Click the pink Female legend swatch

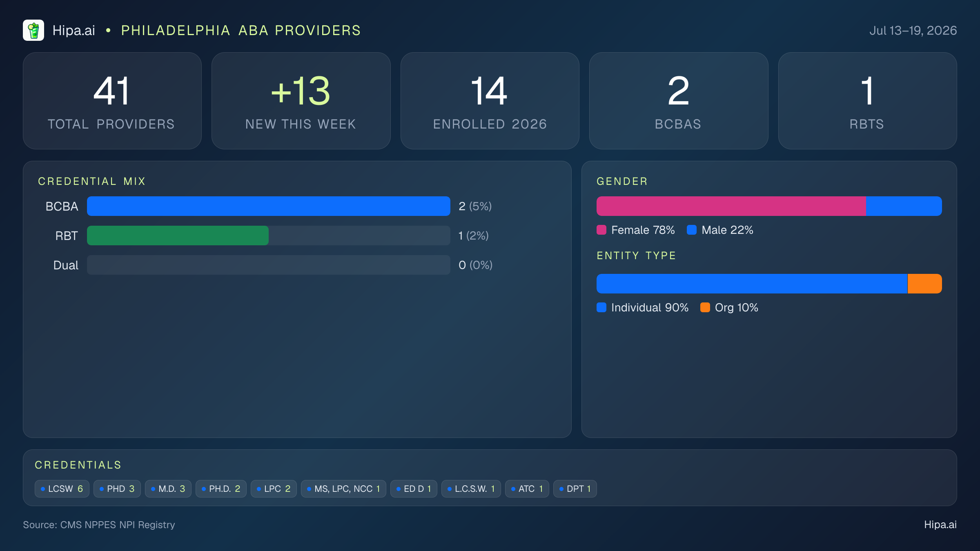[601, 230]
